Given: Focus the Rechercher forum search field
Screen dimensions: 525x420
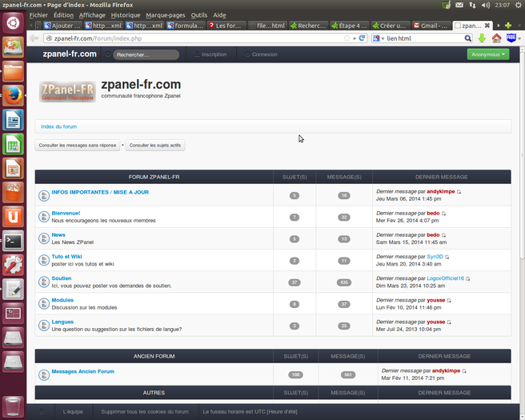Looking at the screenshot, I should click(146, 54).
